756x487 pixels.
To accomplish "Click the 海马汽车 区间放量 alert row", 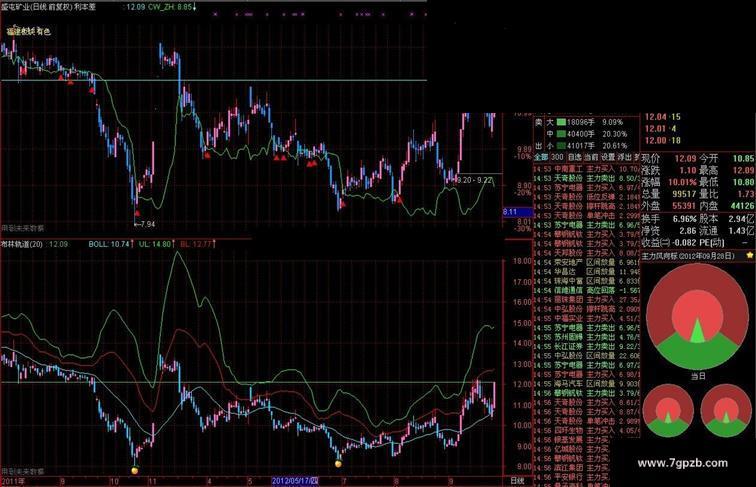I will coord(587,383).
